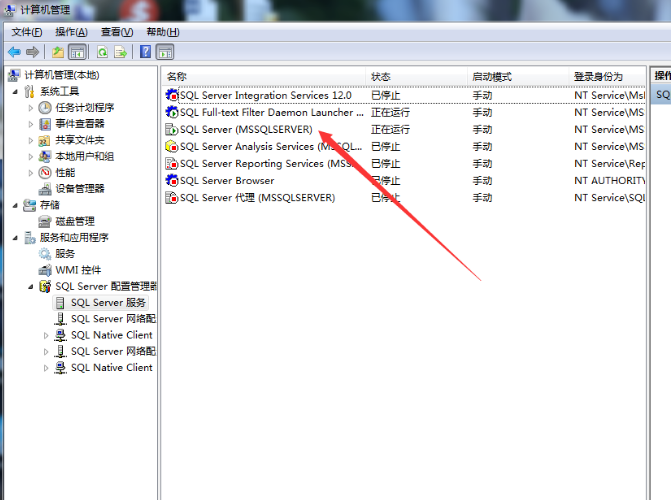This screenshot has width=671, height=500.
Task: Collapse the SQL Server 配置管理器 node
Action: [x=31, y=287]
